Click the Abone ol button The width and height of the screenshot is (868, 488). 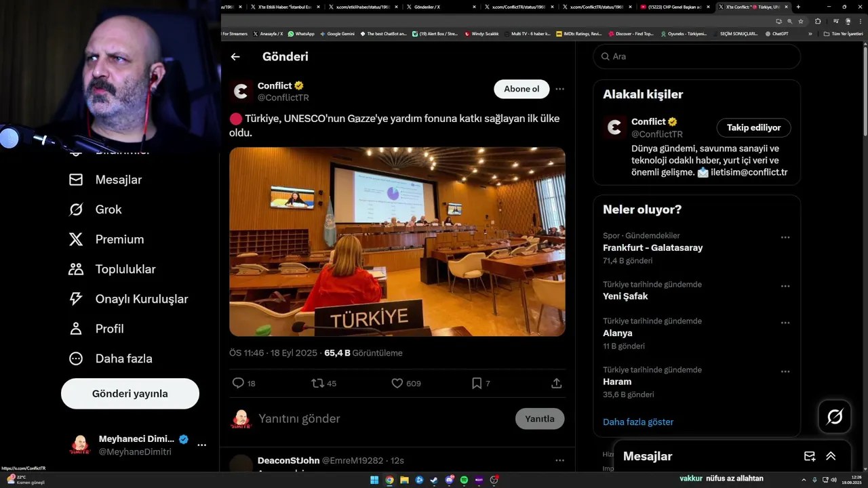(x=521, y=89)
